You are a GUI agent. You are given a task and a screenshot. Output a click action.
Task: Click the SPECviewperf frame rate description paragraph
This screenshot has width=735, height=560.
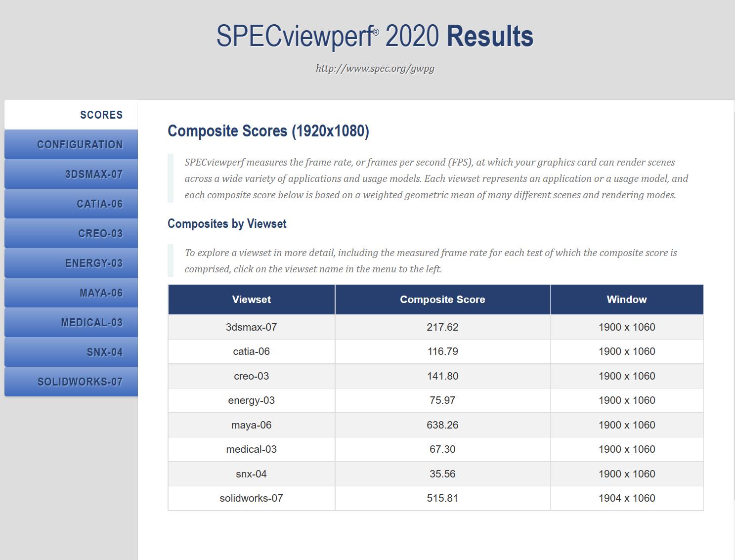point(436,178)
